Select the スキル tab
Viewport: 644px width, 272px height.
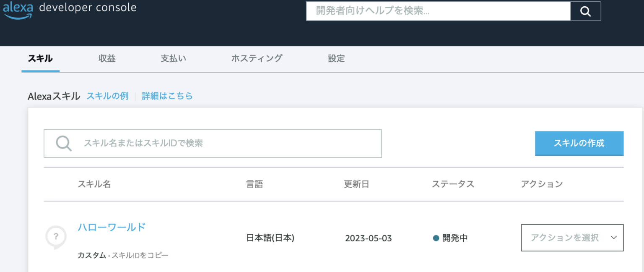click(40, 58)
